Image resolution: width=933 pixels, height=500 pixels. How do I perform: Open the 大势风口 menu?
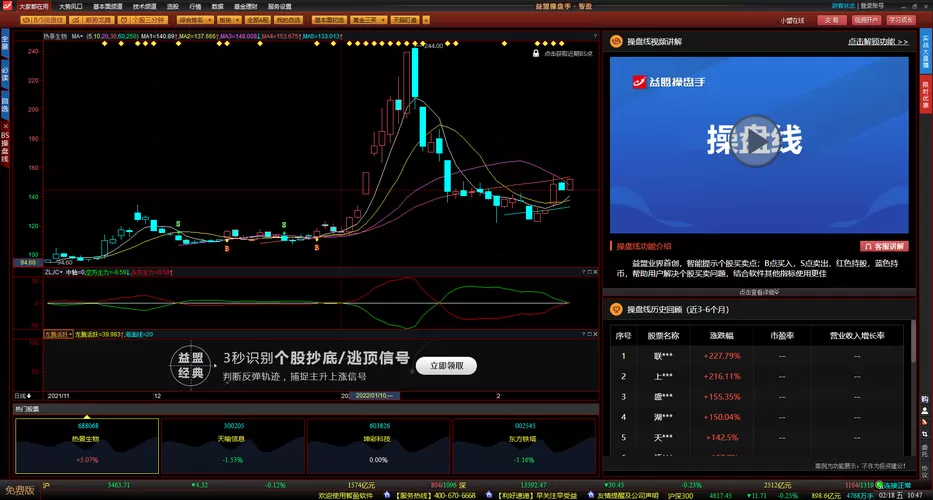click(71, 7)
